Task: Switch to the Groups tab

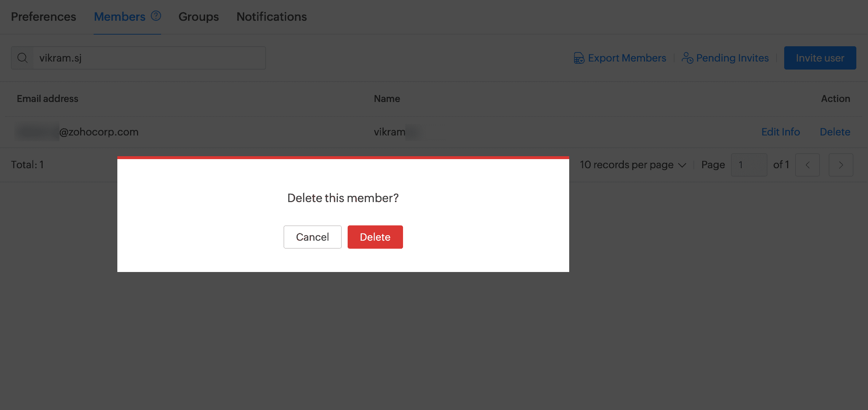Action: pyautogui.click(x=199, y=17)
